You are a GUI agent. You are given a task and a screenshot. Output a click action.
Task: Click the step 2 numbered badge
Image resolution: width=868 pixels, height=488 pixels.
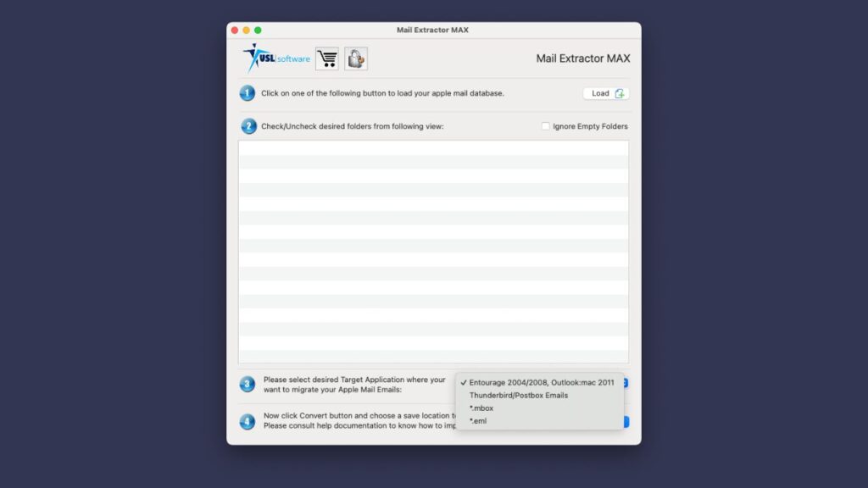pyautogui.click(x=247, y=125)
